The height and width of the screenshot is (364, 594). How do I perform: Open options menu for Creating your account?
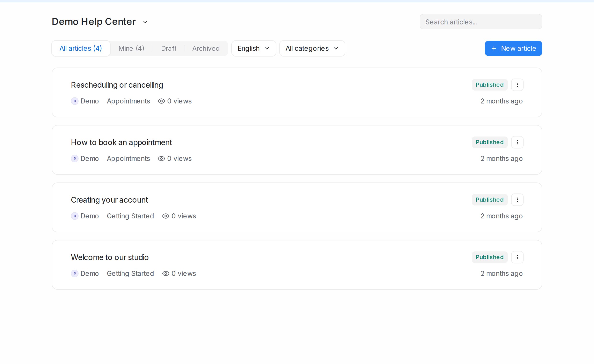[x=517, y=199]
